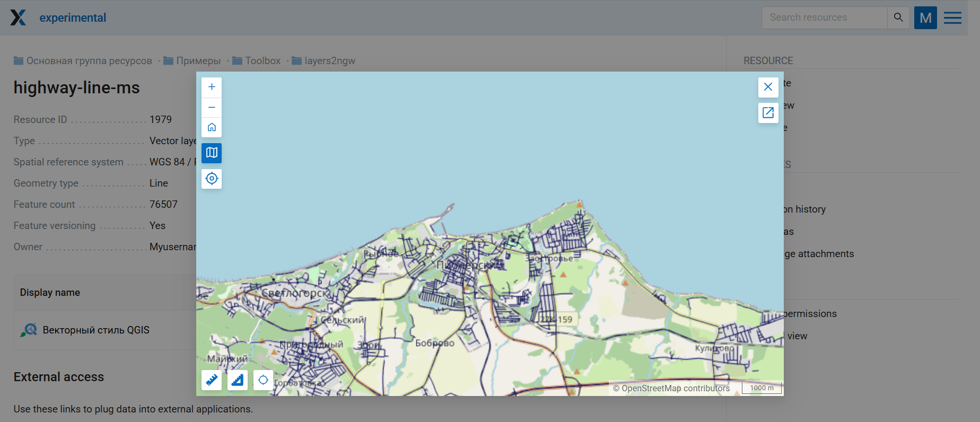This screenshot has height=422, width=980.
Task: Zoom in on the map preview
Action: 212,87
